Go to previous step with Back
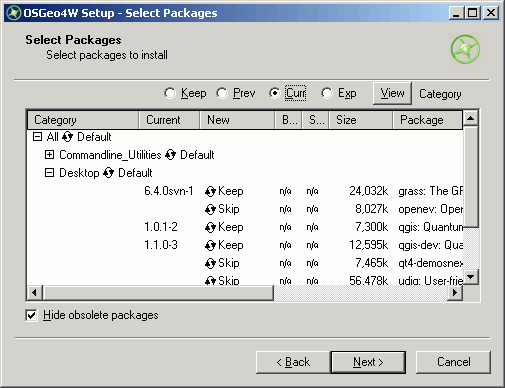The height and width of the screenshot is (388, 505). click(293, 362)
